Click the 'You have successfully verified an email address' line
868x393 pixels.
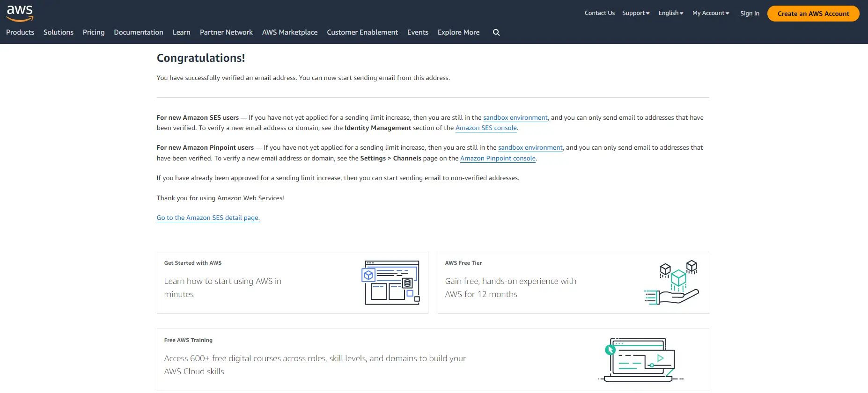click(x=303, y=78)
